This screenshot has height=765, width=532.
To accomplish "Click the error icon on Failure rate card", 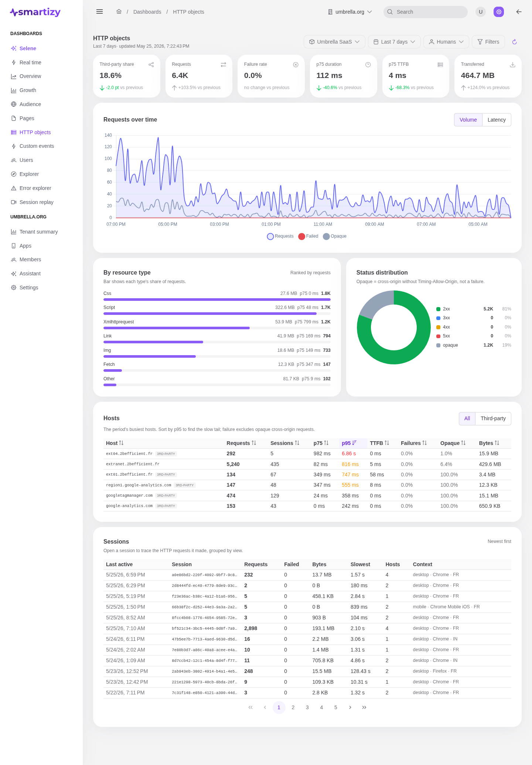I will (296, 65).
